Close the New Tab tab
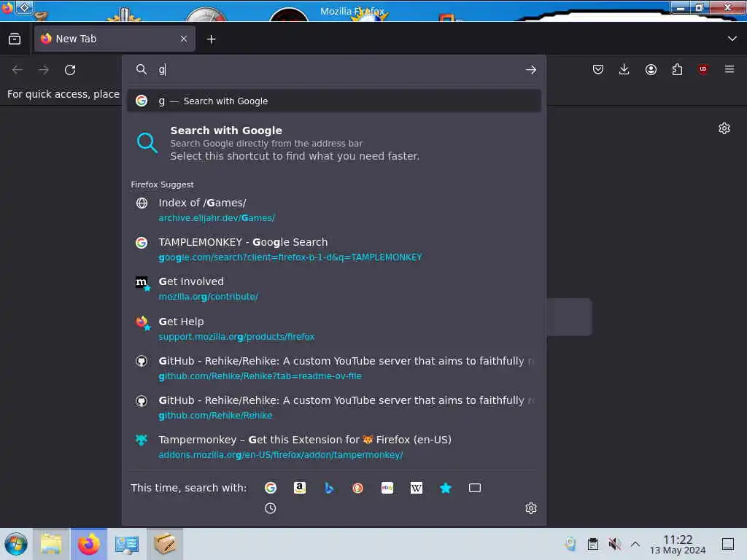747x560 pixels. click(184, 39)
